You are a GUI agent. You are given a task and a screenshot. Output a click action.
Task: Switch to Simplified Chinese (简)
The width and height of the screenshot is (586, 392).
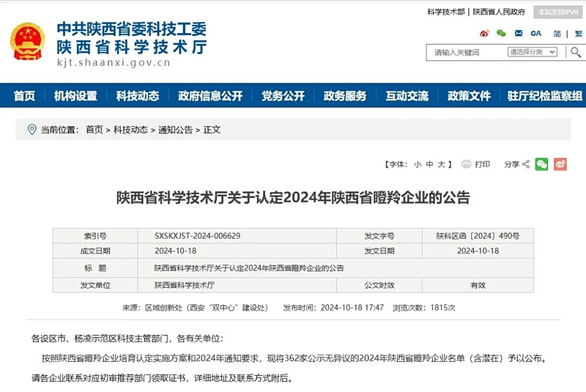557,34
